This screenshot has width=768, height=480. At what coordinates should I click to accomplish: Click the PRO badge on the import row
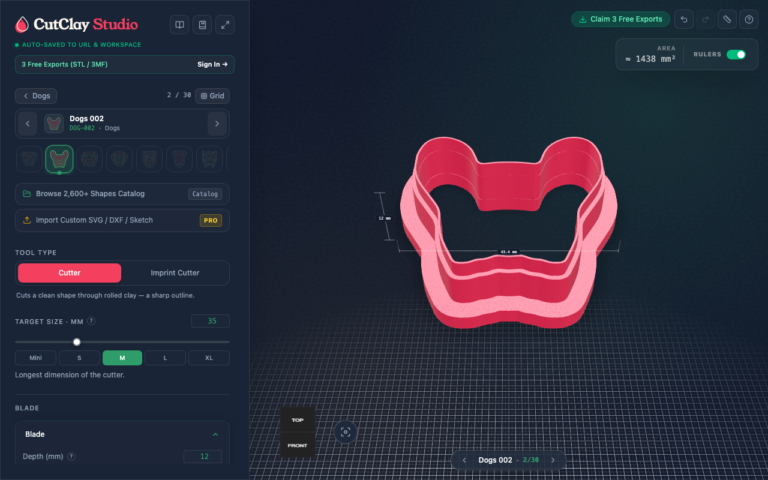[211, 220]
